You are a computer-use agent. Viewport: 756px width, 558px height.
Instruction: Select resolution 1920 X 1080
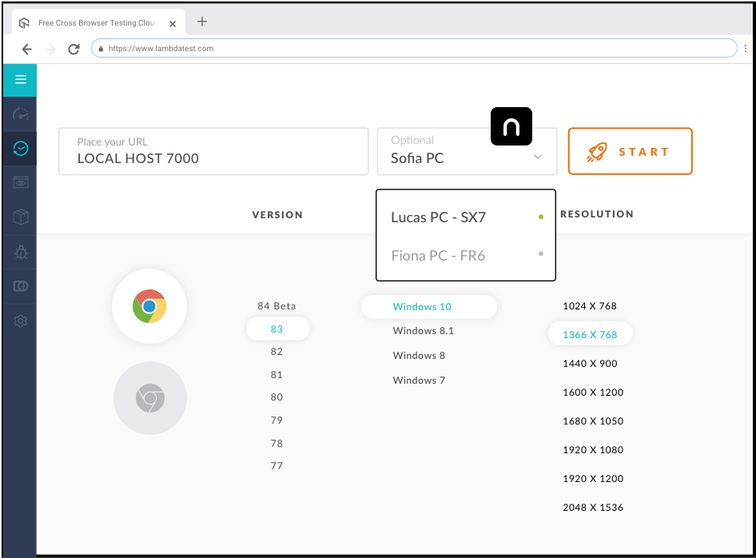point(593,449)
